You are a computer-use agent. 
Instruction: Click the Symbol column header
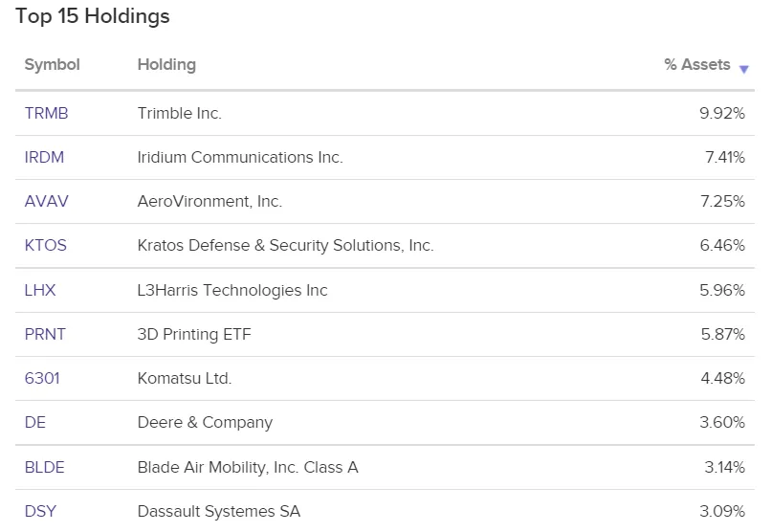(53, 64)
